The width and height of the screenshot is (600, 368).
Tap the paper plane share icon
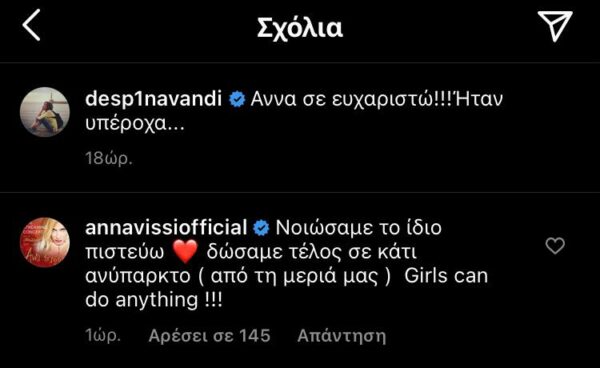[555, 25]
